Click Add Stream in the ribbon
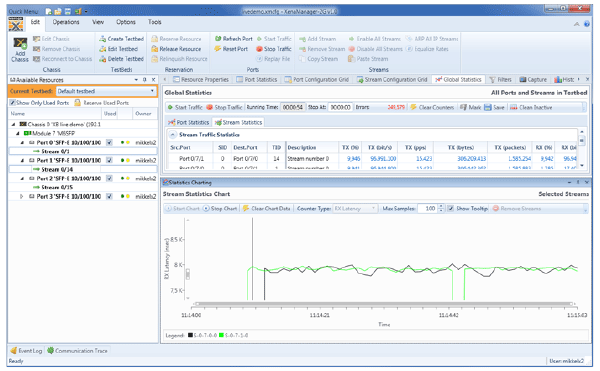 tap(317, 39)
